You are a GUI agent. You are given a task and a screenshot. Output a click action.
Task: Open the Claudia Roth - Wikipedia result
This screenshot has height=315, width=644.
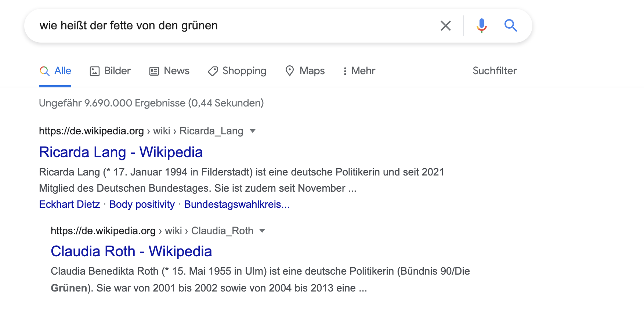point(131,251)
